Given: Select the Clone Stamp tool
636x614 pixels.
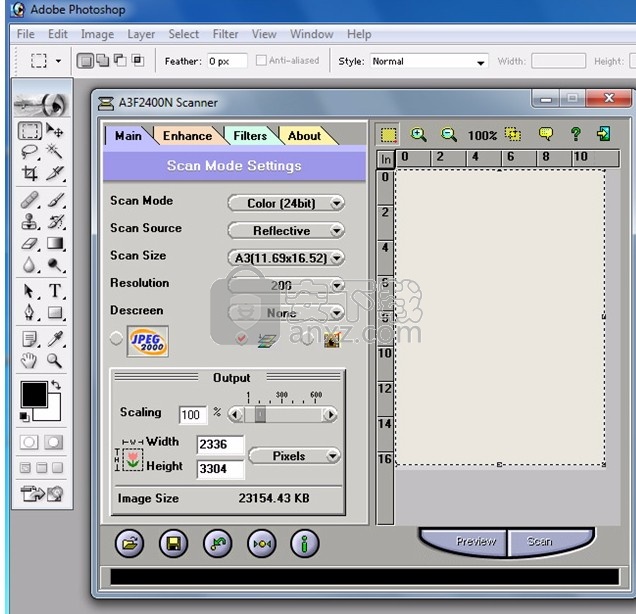Looking at the screenshot, I should [30, 221].
